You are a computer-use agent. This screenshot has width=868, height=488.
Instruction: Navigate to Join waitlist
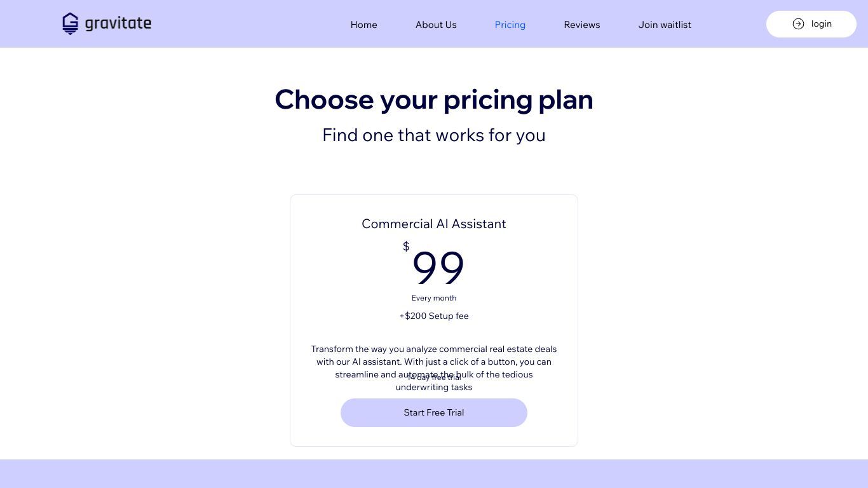pos(665,25)
